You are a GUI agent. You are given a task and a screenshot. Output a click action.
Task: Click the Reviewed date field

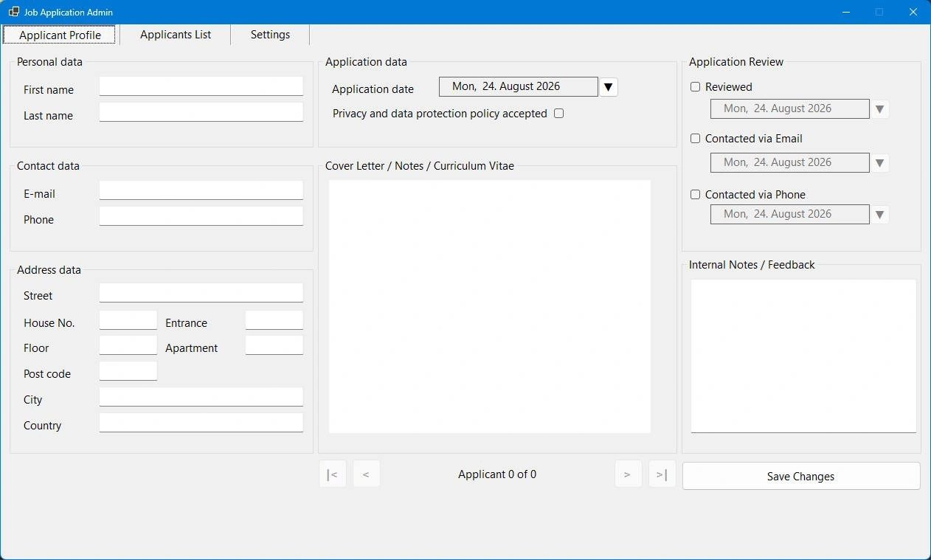coord(790,108)
